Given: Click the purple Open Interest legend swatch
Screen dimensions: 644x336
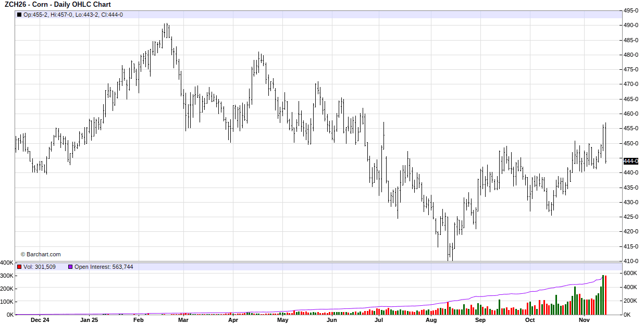Looking at the screenshot, I should point(70,267).
